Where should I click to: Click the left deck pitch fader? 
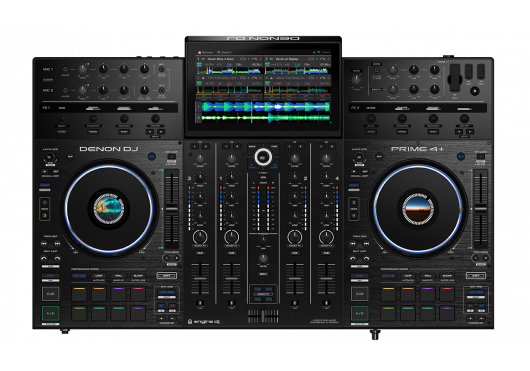point(172,209)
